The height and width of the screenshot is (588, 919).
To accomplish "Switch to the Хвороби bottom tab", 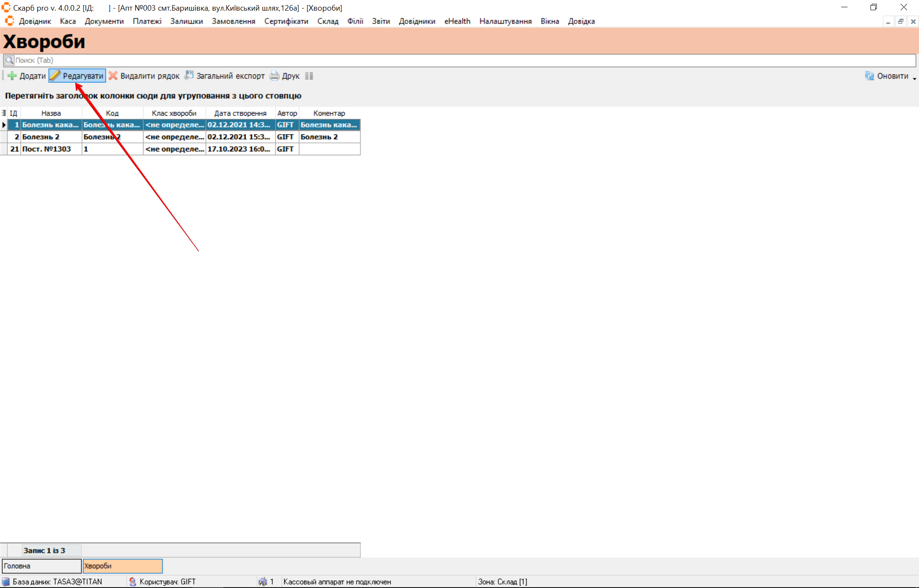I will pyautogui.click(x=123, y=566).
